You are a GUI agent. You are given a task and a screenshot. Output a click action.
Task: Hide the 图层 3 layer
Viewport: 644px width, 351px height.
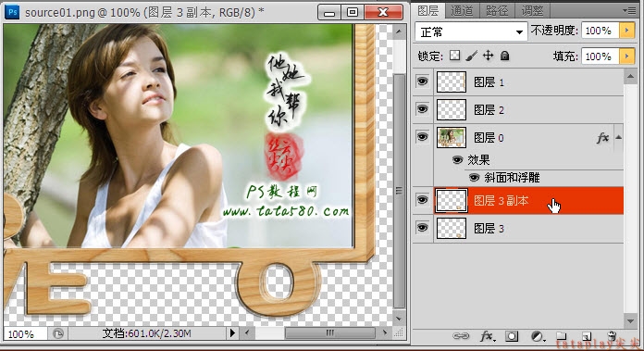(x=422, y=228)
